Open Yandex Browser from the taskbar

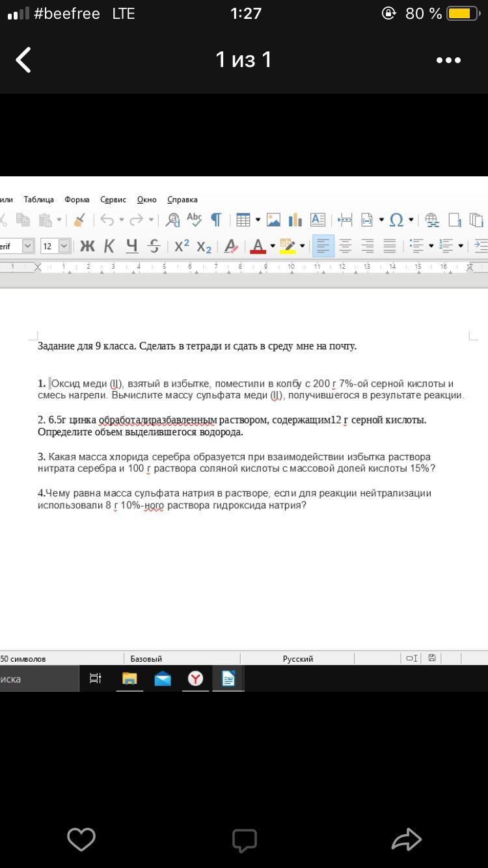[195, 679]
